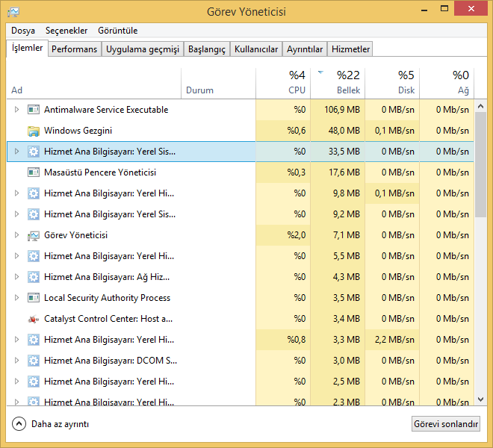Sort processes by the CPU column header
The image size is (493, 448).
(283, 83)
